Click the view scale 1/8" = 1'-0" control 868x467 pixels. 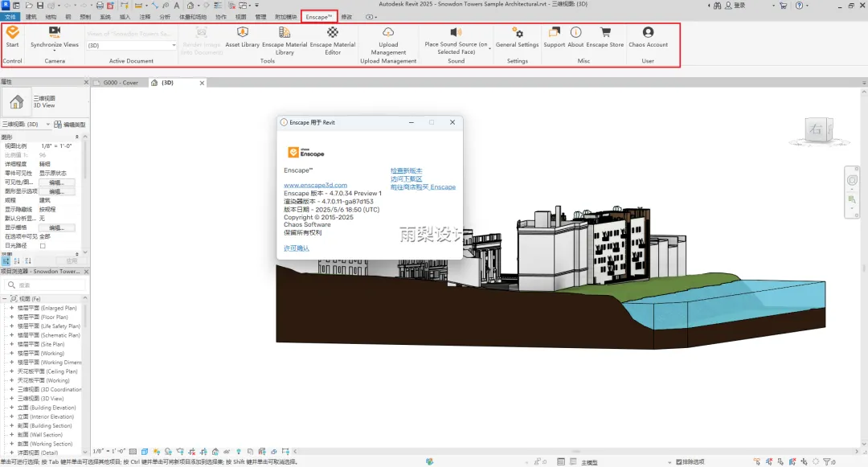[x=109, y=452]
